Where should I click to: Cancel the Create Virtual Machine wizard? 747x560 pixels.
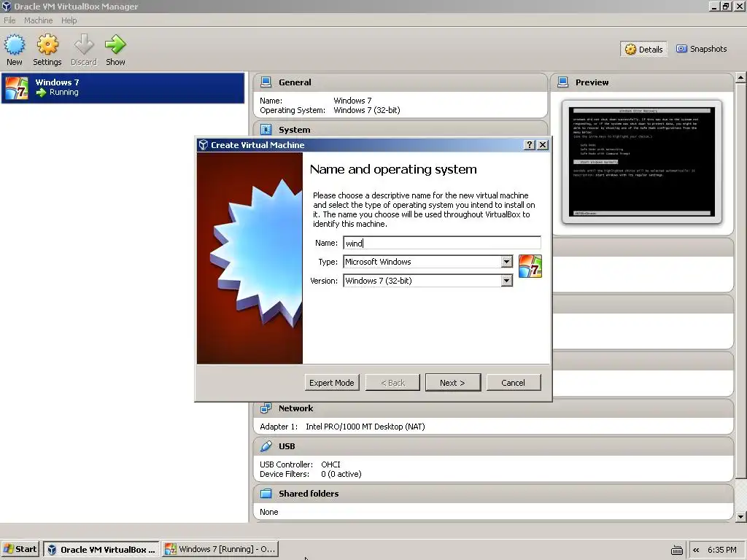(513, 382)
